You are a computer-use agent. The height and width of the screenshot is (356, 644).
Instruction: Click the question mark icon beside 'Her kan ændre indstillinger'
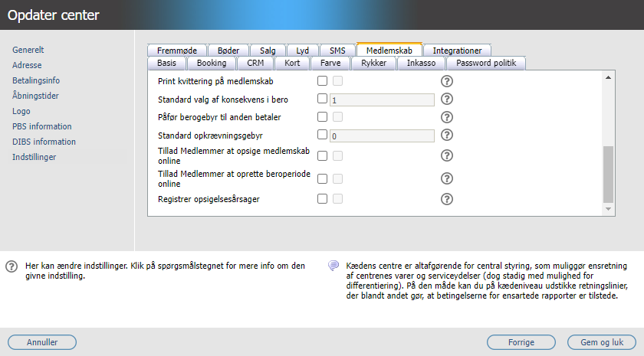tap(11, 266)
